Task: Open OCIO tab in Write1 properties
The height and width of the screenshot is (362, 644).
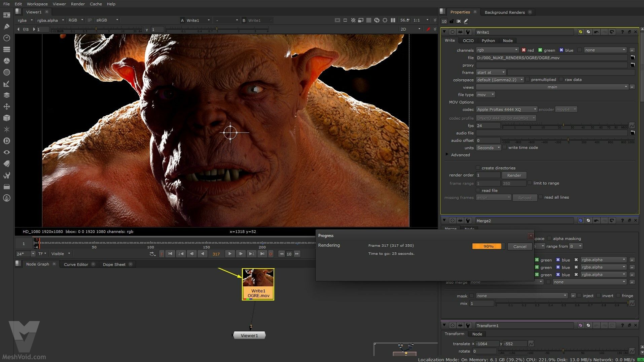Action: (x=468, y=41)
